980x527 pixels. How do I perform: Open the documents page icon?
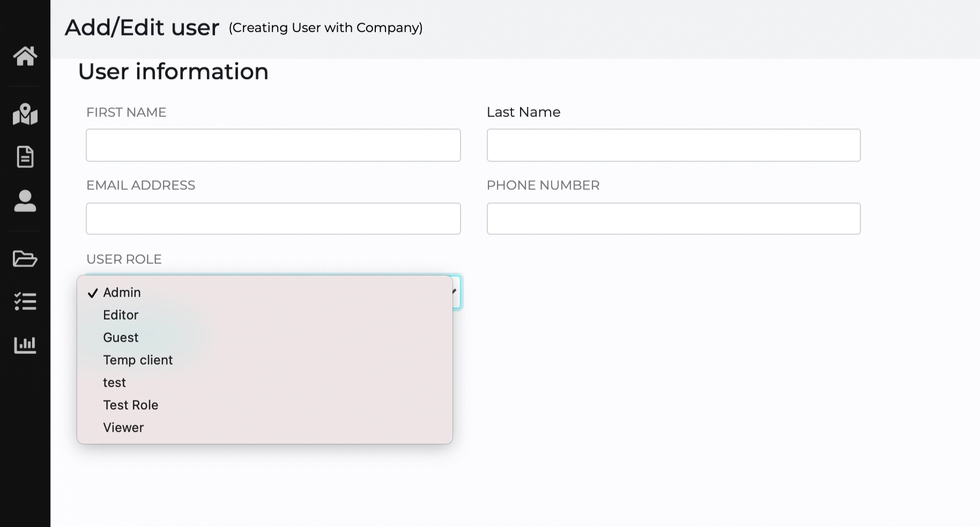click(x=25, y=157)
